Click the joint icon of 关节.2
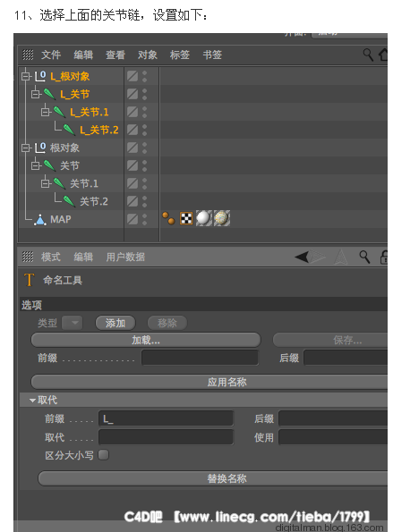 click(69, 201)
